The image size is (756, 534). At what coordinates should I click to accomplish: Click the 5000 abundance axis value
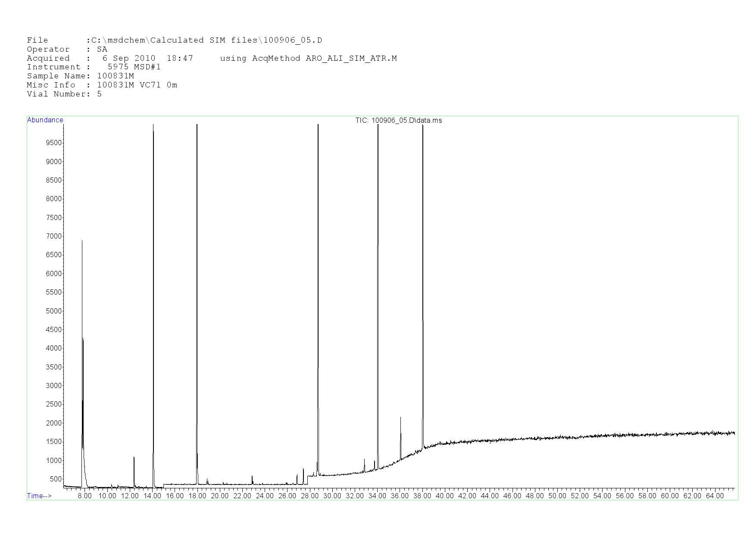(54, 311)
